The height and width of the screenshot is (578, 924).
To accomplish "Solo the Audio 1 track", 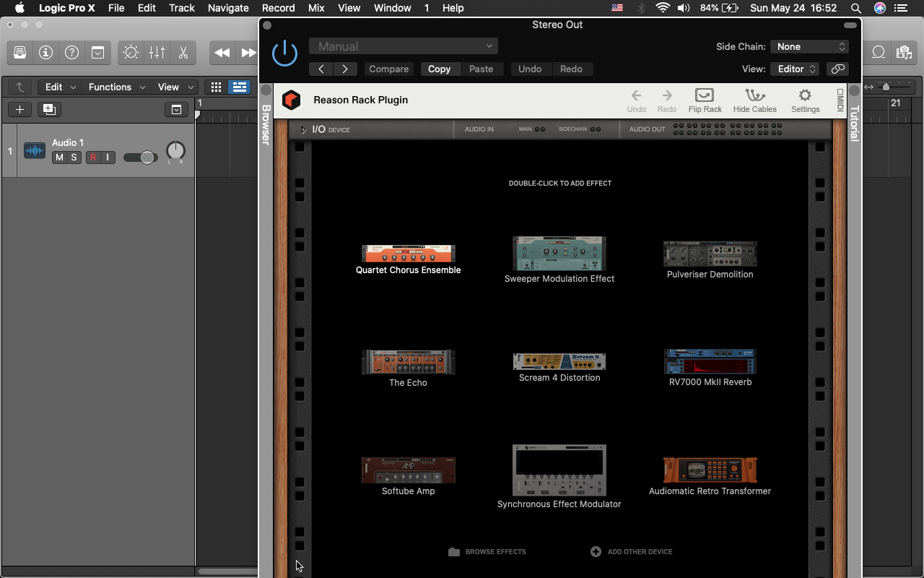I will [73, 158].
